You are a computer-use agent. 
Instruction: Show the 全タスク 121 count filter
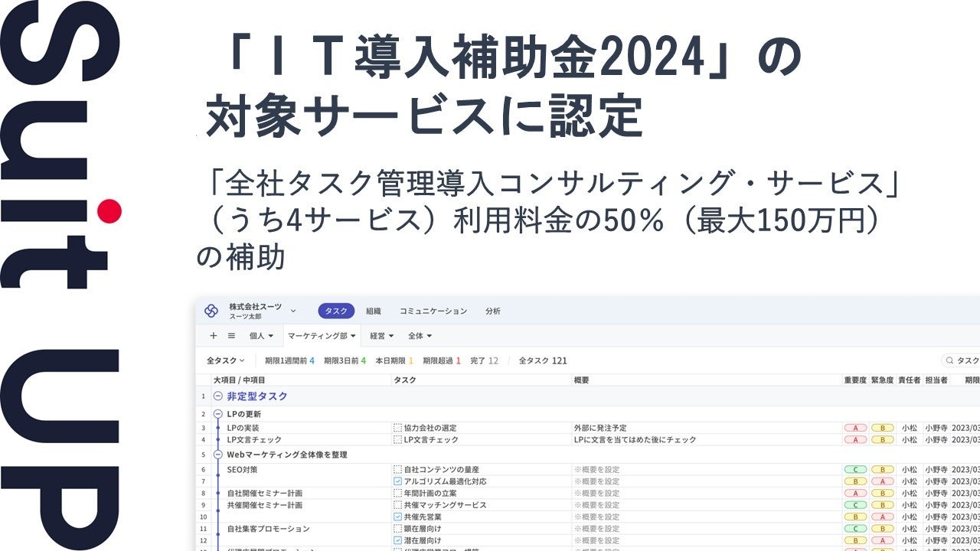coord(543,360)
